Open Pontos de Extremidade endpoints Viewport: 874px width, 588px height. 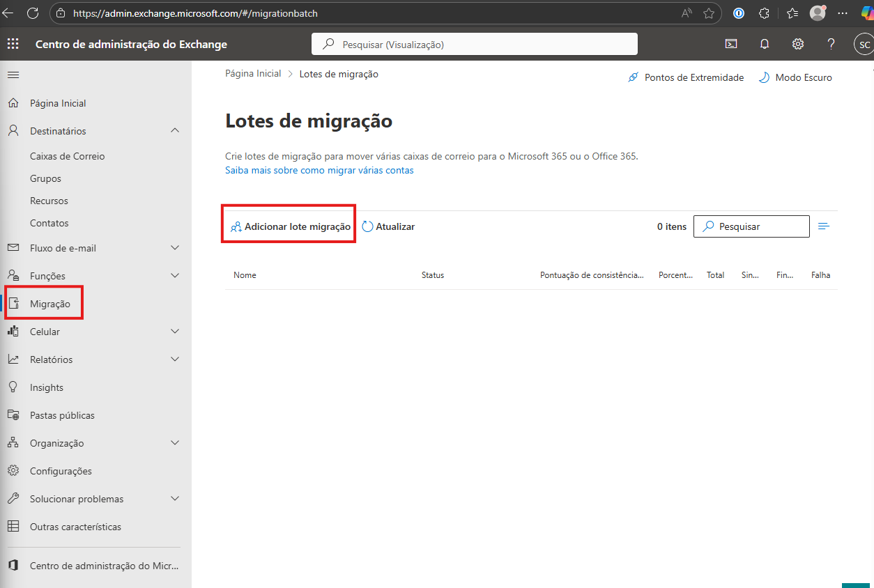(x=686, y=77)
